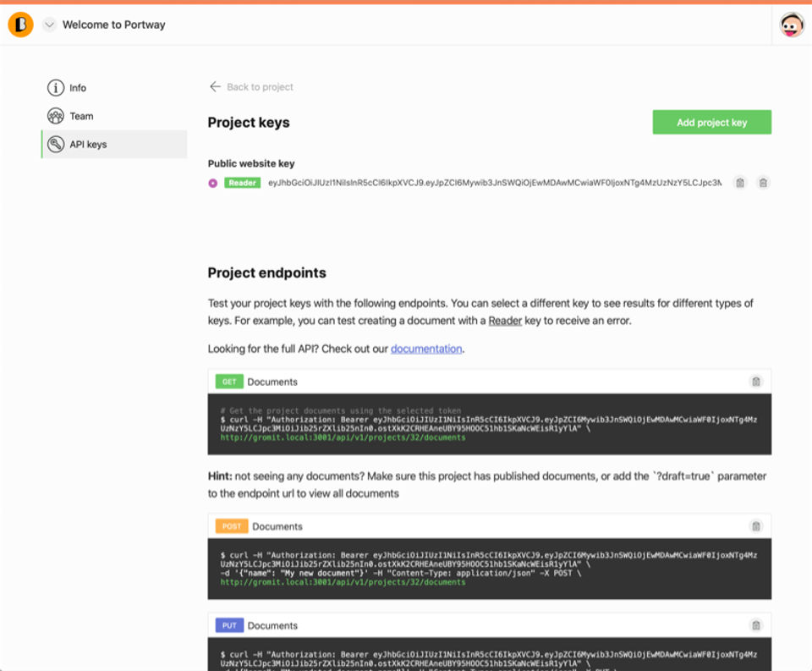
Task: Copy the GET Documents curl command
Action: point(756,382)
